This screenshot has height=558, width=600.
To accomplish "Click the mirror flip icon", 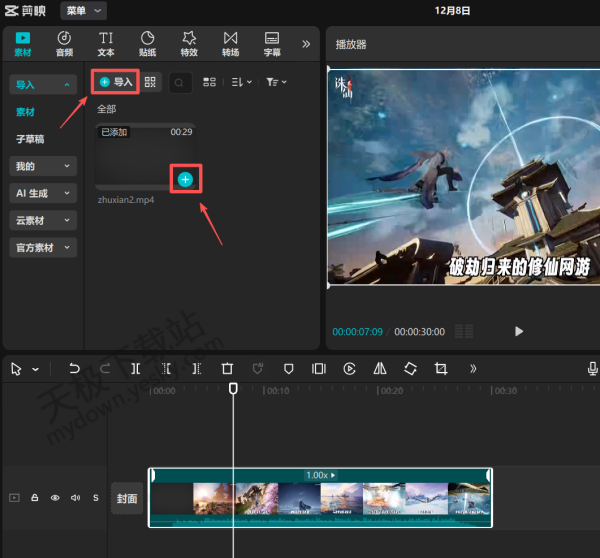I will click(380, 369).
